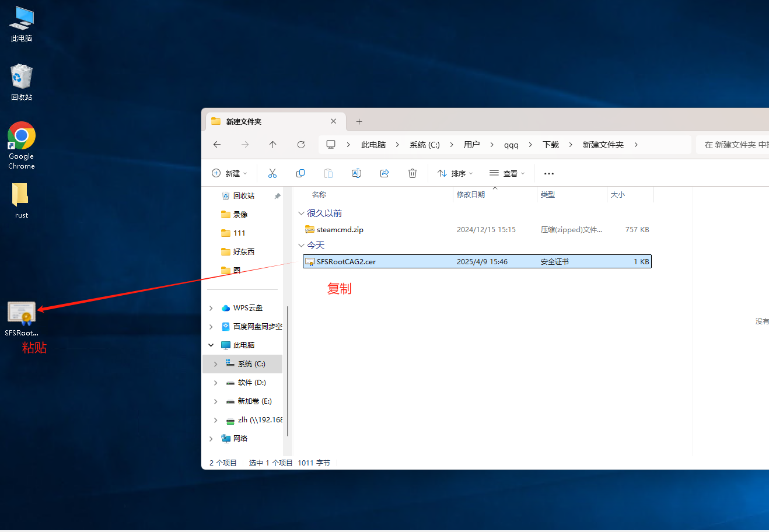Expand the zlh network drive node
The image size is (769, 532).
[216, 420]
